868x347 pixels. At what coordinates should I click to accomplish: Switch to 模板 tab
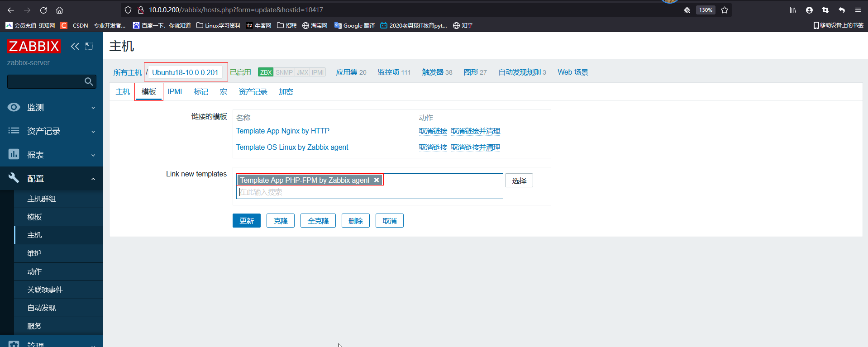(x=149, y=92)
